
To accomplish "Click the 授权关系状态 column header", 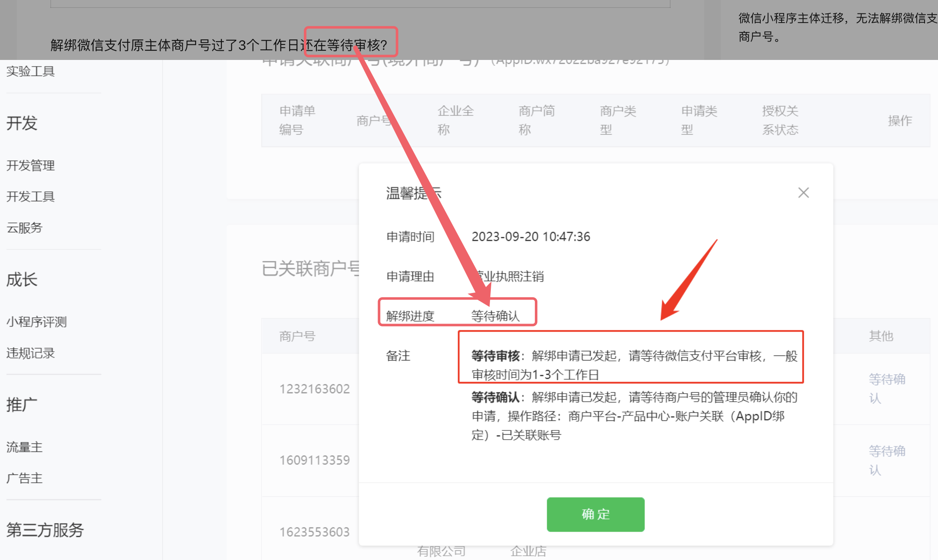I will point(780,120).
